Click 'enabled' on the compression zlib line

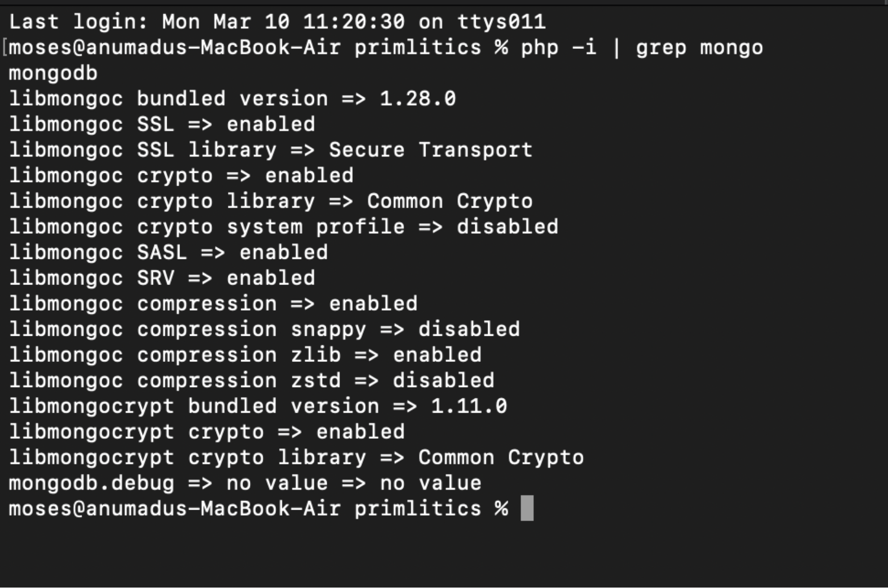(437, 355)
